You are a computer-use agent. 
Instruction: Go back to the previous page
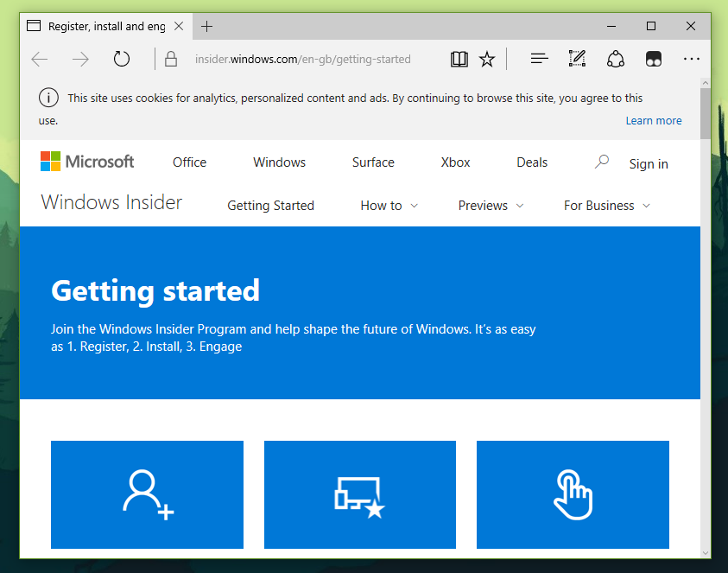[40, 60]
